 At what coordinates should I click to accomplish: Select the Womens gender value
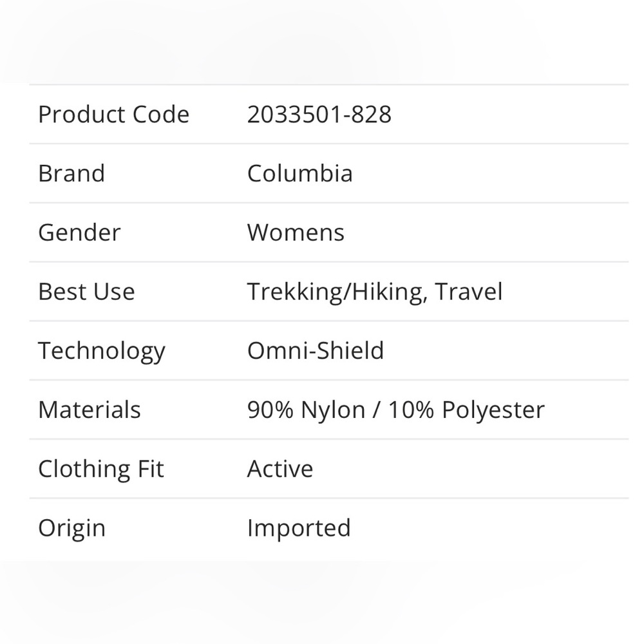click(296, 232)
